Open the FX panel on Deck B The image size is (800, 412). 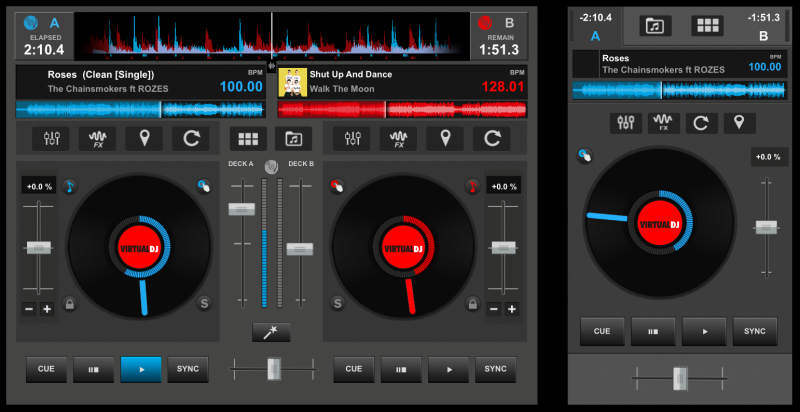pos(398,138)
